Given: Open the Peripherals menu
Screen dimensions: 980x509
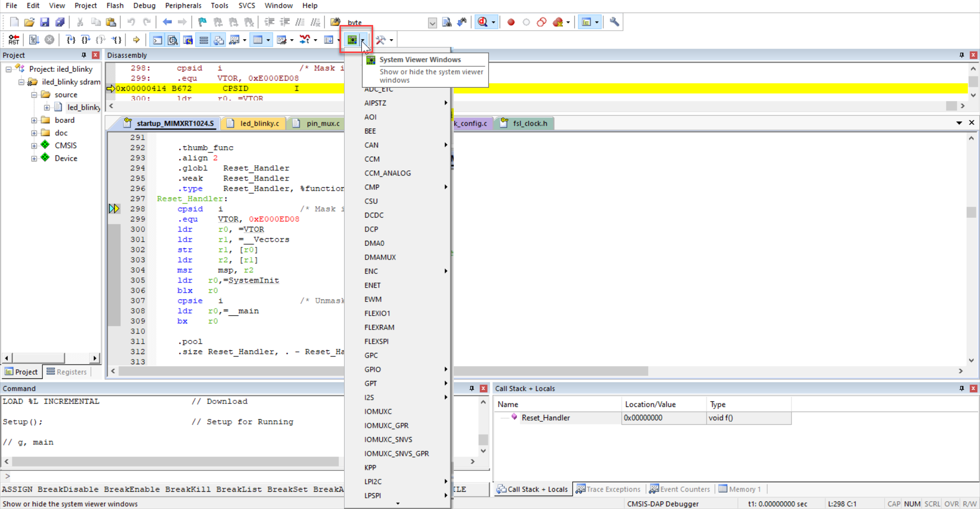Looking at the screenshot, I should (x=183, y=6).
